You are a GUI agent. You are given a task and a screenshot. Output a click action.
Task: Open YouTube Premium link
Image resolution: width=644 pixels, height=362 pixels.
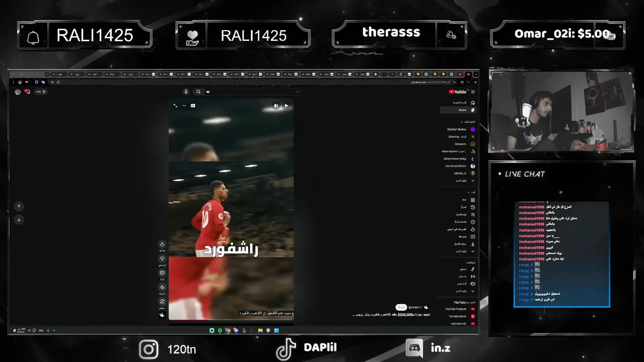tap(458, 309)
